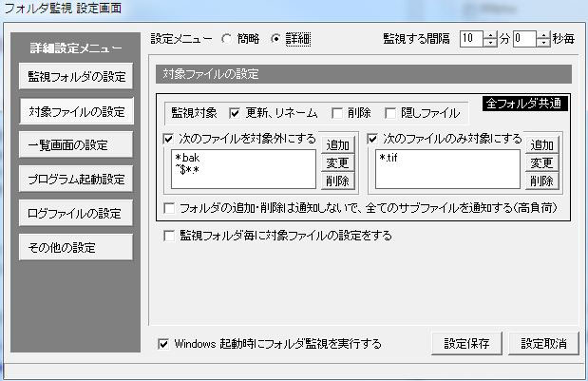Decrease the seconds interval with down arrow
The image size is (588, 381).
543,43
